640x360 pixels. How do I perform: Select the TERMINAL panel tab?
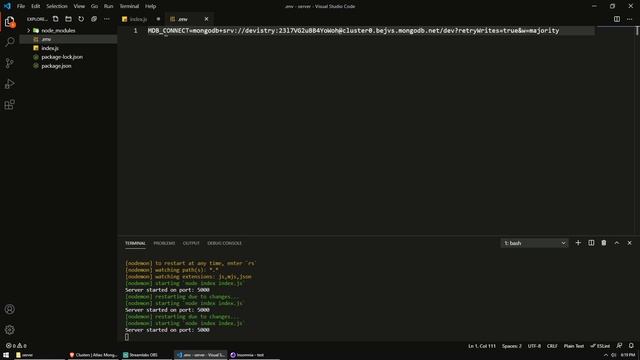(x=135, y=243)
